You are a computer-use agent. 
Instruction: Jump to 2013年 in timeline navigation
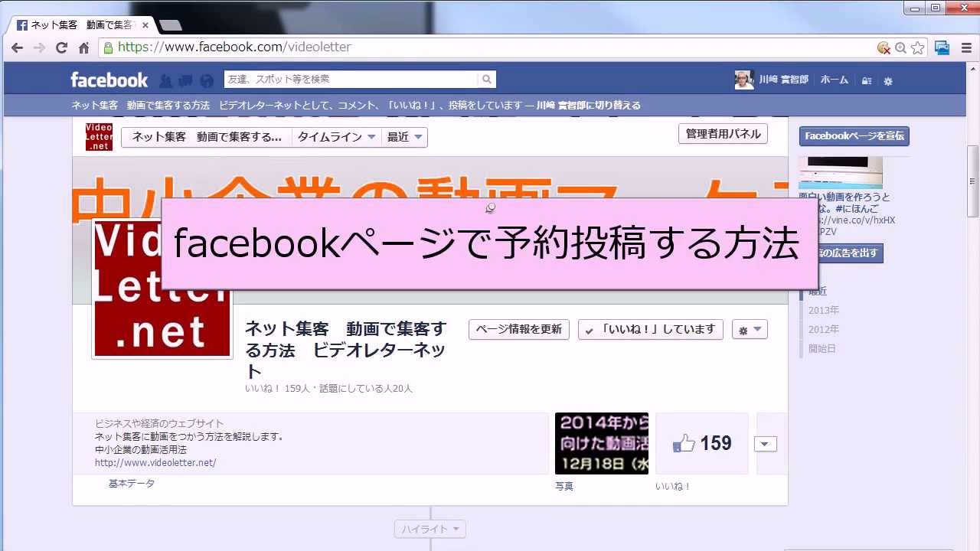(x=824, y=311)
